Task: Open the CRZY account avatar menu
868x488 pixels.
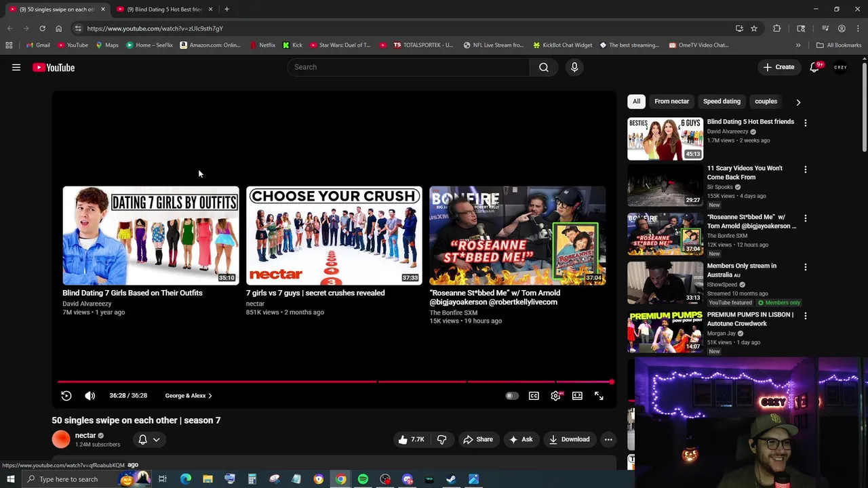Action: (841, 67)
